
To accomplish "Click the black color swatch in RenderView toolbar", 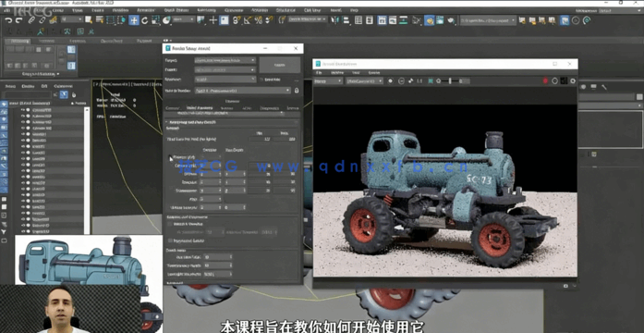I will click(565, 81).
